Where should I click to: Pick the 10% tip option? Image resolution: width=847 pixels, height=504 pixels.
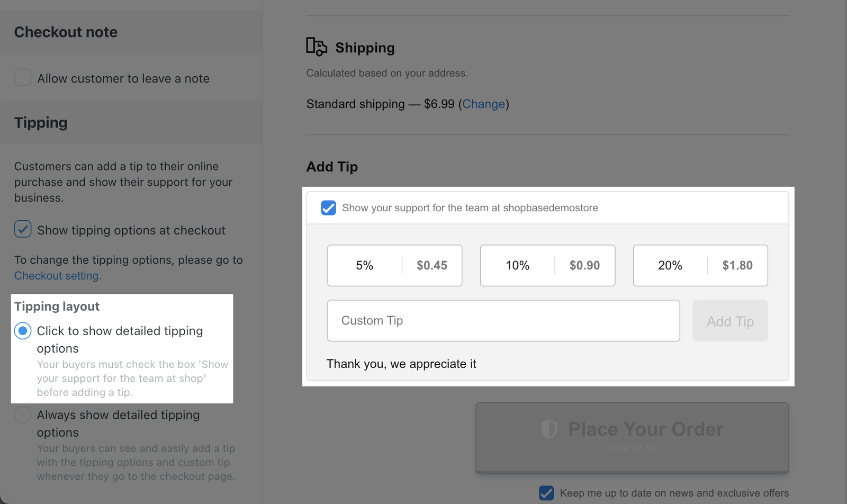(547, 265)
